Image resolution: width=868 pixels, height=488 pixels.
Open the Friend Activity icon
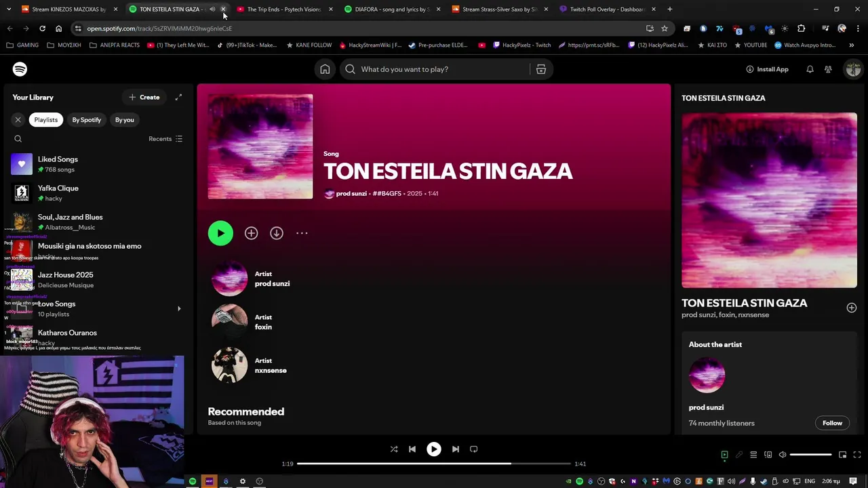tap(828, 69)
